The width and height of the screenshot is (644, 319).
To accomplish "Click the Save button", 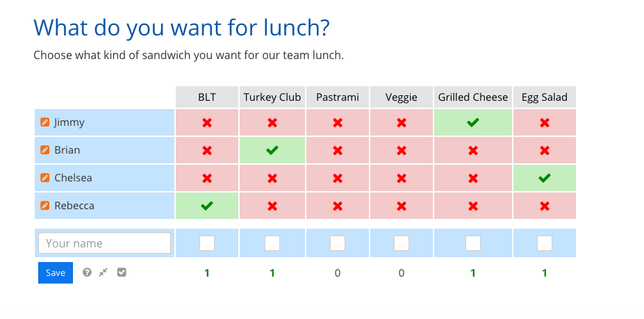I will [56, 273].
